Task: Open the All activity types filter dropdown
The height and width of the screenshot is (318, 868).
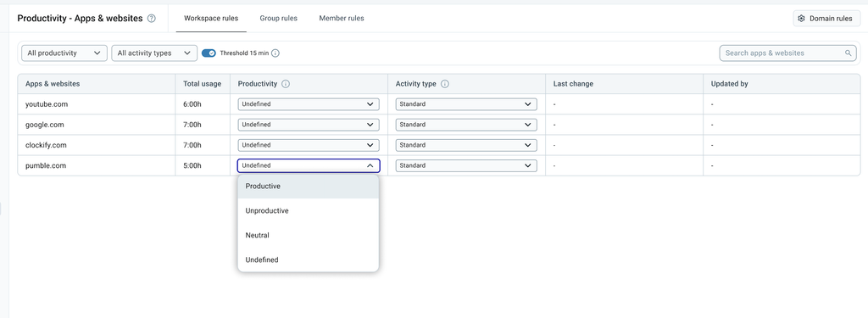Action: (x=154, y=53)
